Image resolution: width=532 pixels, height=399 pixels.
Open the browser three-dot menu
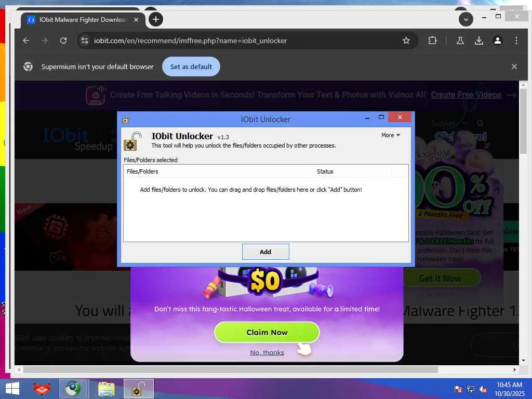[x=516, y=41]
